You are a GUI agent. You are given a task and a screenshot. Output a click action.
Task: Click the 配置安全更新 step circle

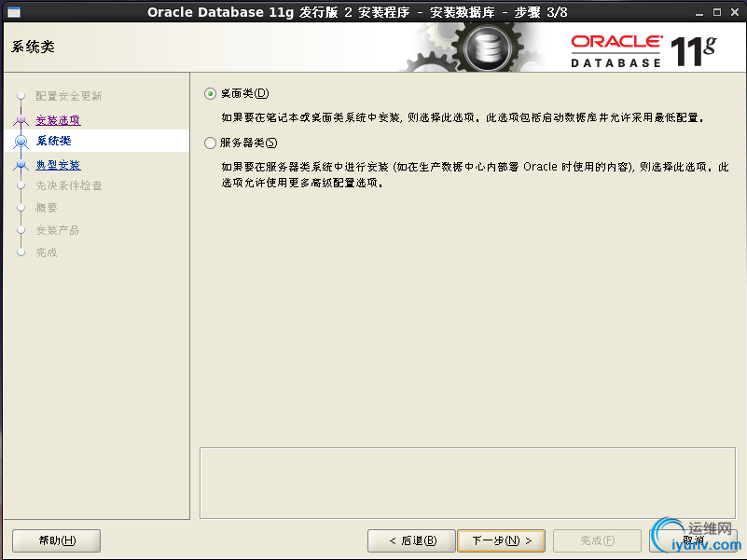coord(21,96)
